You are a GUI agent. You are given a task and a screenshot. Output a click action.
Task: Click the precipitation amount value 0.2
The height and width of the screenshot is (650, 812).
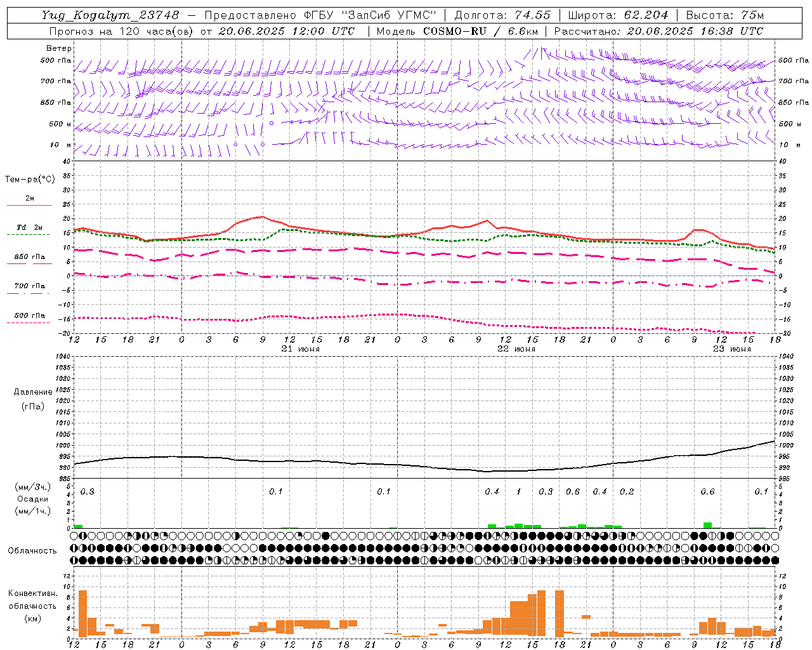pyautogui.click(x=627, y=491)
